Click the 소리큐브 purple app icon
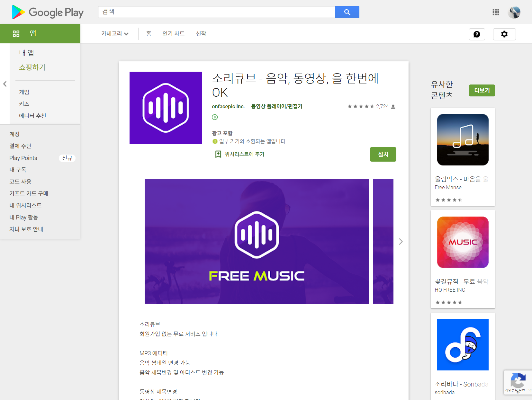The width and height of the screenshot is (532, 400). point(166,108)
